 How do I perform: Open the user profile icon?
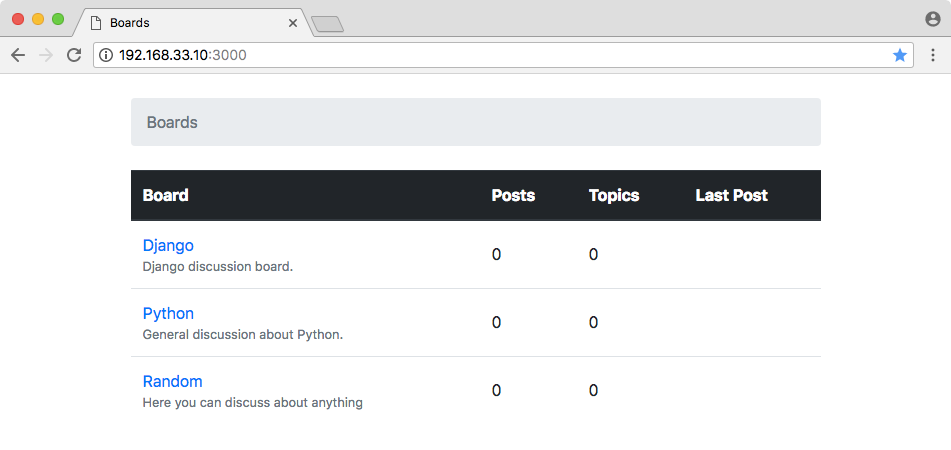[933, 19]
